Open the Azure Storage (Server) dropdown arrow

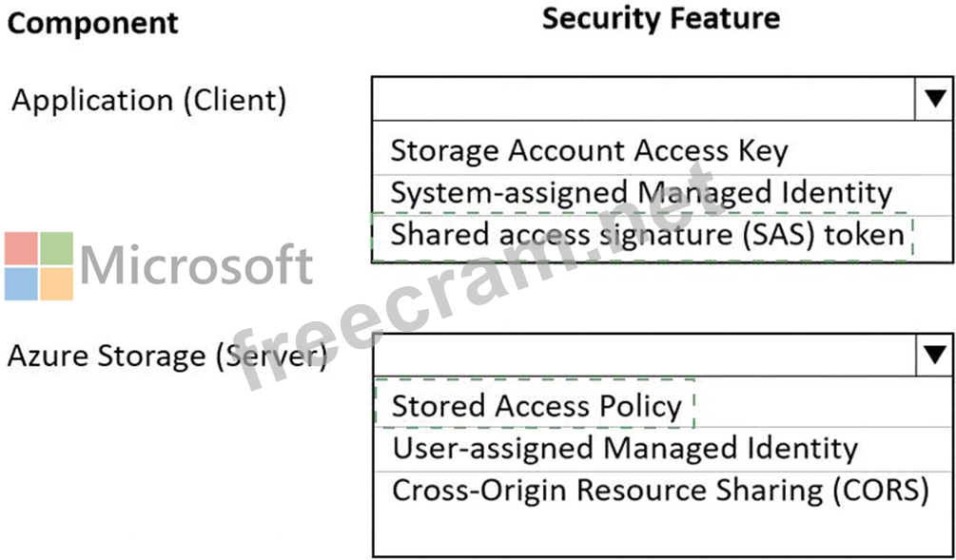coord(934,356)
